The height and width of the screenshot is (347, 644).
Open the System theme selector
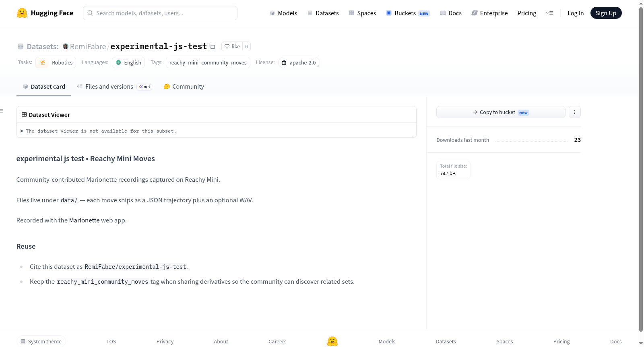pyautogui.click(x=41, y=341)
